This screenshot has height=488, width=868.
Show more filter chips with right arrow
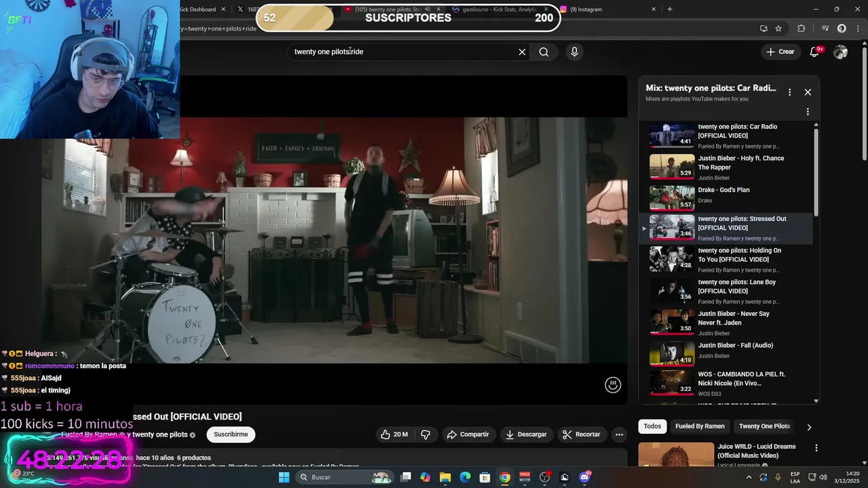pos(808,427)
